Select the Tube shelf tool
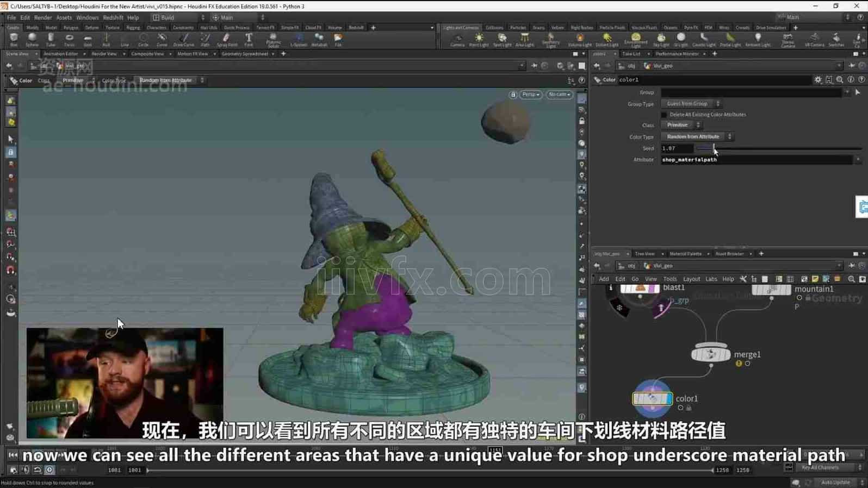Viewport: 868px width, 488px height. 51,40
